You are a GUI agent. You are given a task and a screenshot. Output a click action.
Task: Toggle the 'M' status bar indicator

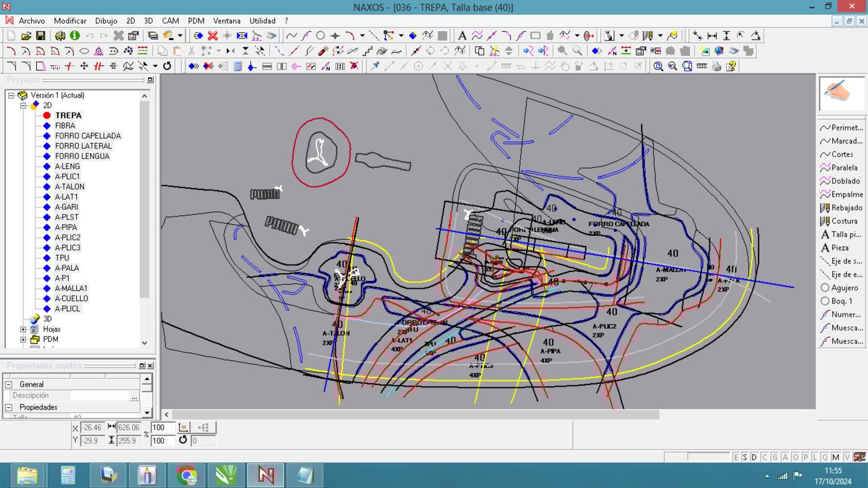click(836, 457)
